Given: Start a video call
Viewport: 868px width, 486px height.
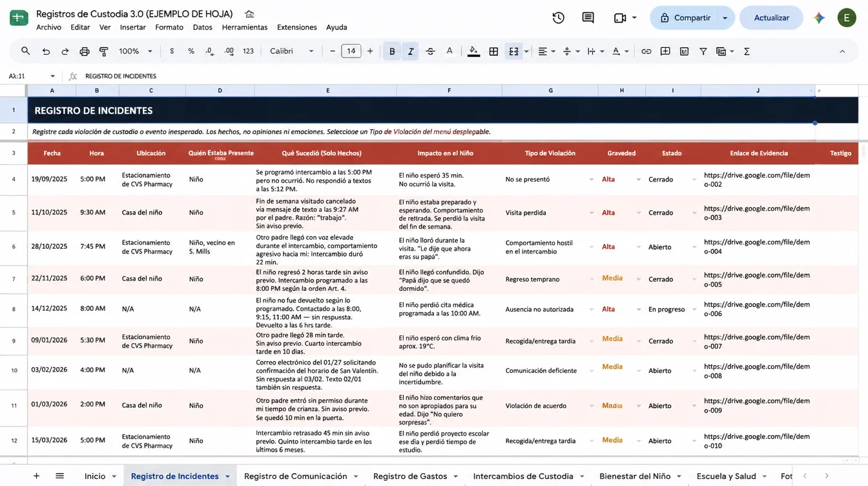Looking at the screenshot, I should [x=620, y=18].
